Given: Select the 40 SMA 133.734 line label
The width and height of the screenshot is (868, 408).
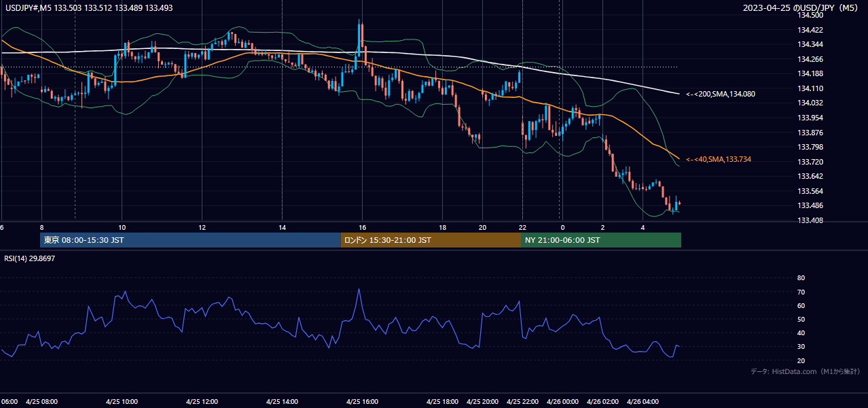Looking at the screenshot, I should (719, 159).
